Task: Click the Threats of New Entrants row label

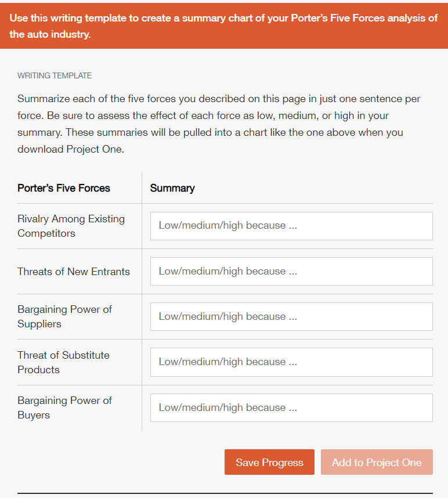Action: [x=74, y=271]
